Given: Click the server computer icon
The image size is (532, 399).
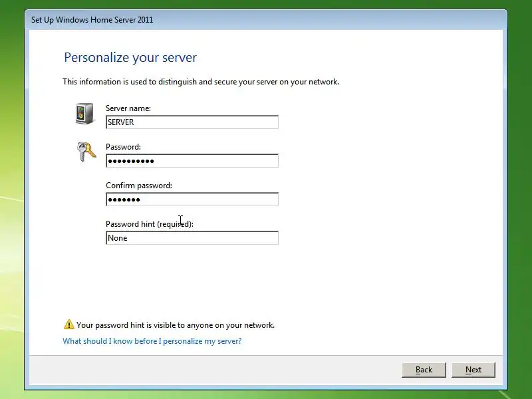Looking at the screenshot, I should coord(84,114).
